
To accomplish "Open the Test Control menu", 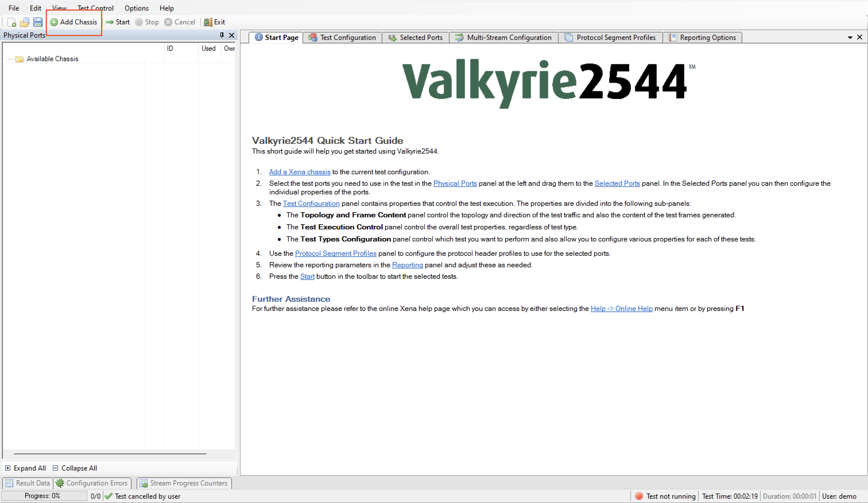I will (95, 8).
